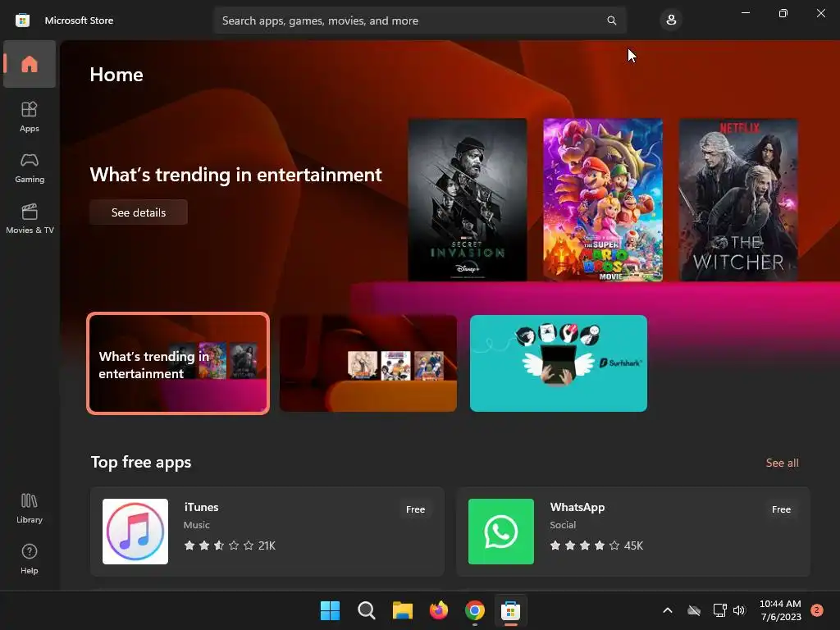Click the Social category under WhatsApp
Viewport: 840px width, 630px height.
pyautogui.click(x=563, y=525)
